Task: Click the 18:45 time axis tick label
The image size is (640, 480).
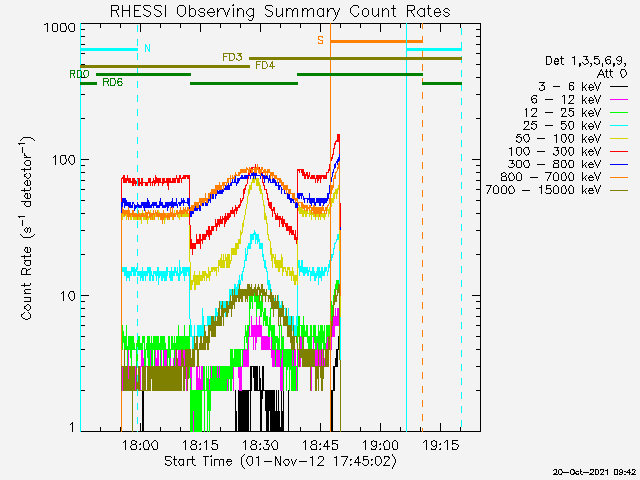Action: pos(320,444)
